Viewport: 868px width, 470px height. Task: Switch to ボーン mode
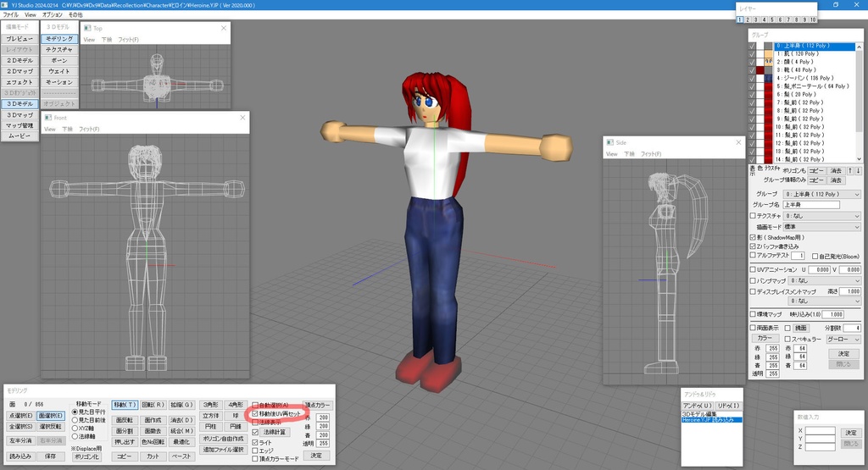(x=59, y=60)
